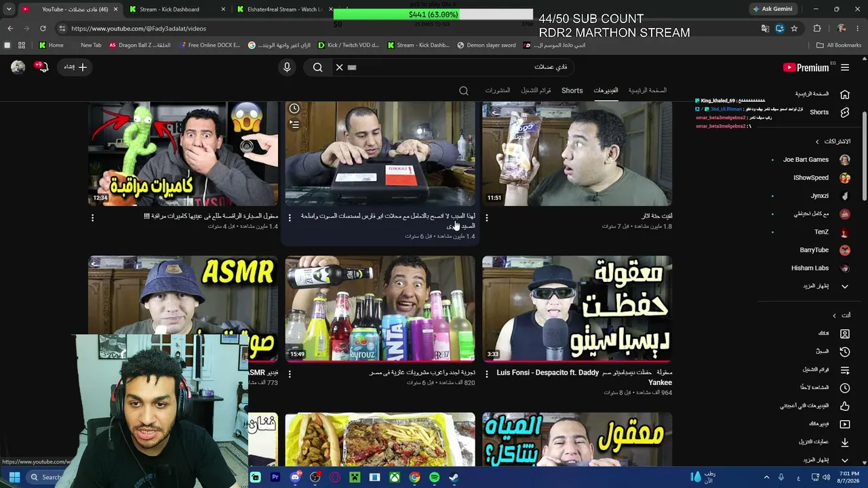The height and width of the screenshot is (488, 868).
Task: Reload the YouTube page
Action: 43,28
